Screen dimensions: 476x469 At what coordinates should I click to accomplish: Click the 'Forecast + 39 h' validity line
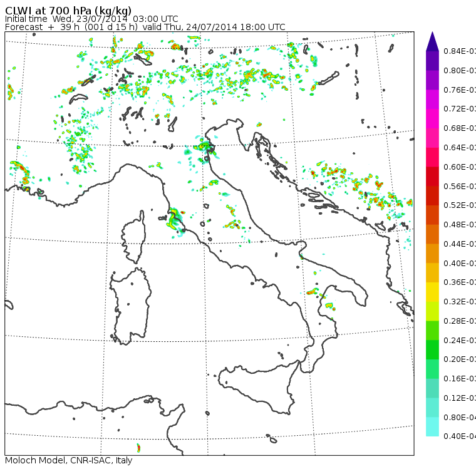(x=145, y=27)
